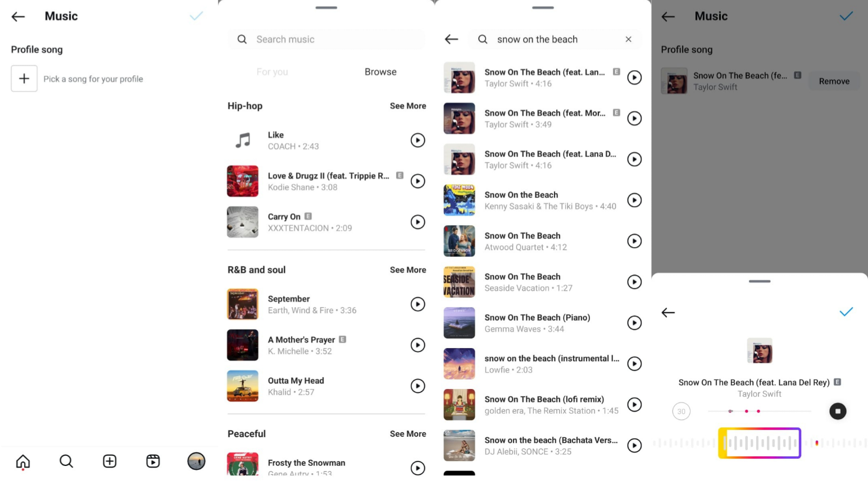Play preview of Carry On by XXXTENTACION
The width and height of the screenshot is (868, 485).
417,222
